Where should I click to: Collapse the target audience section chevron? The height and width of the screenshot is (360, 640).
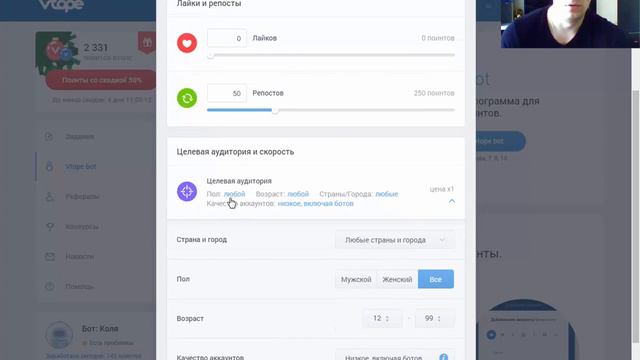(452, 201)
